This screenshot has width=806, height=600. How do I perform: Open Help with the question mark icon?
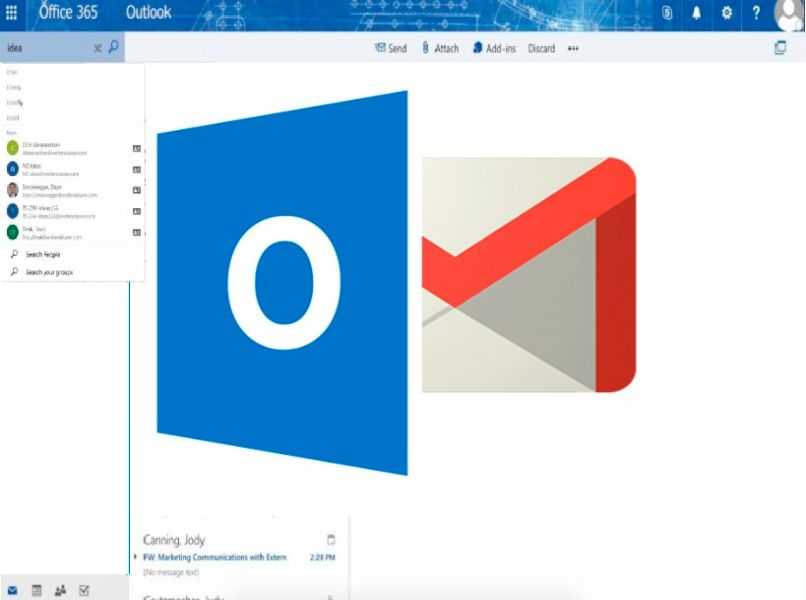click(757, 12)
